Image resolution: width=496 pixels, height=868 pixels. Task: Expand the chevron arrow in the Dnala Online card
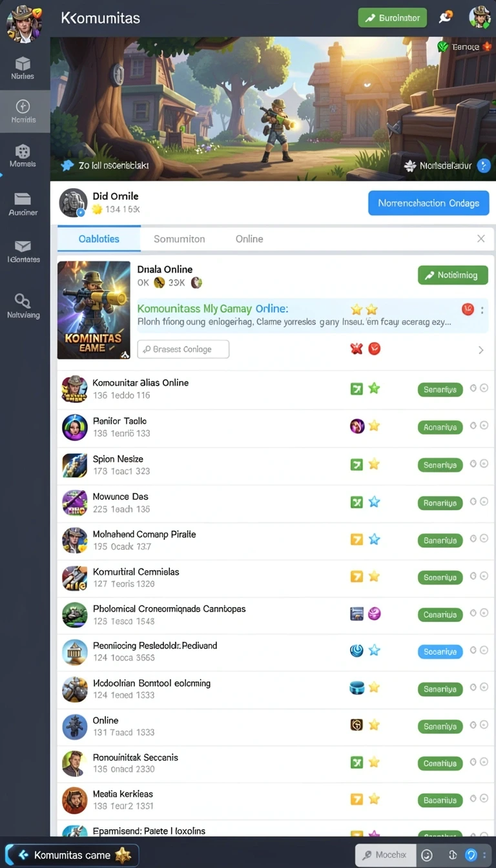tap(480, 350)
